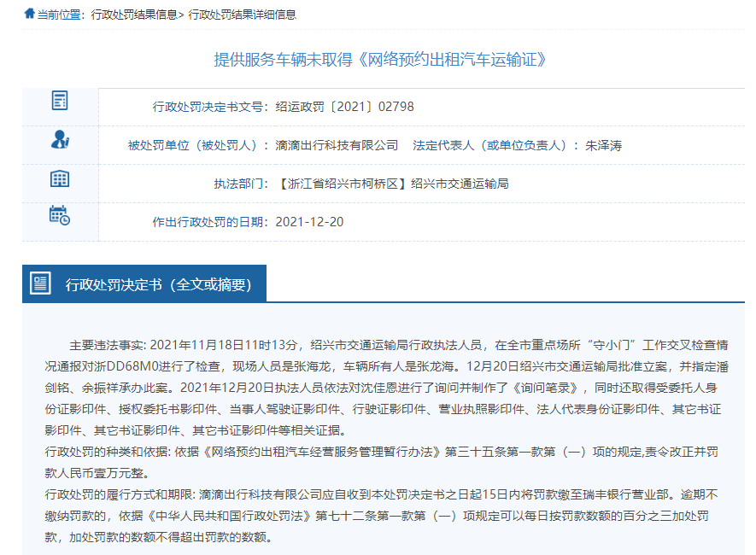Click the document icon beside 决定书文号 row
756x555 pixels.
point(60,100)
